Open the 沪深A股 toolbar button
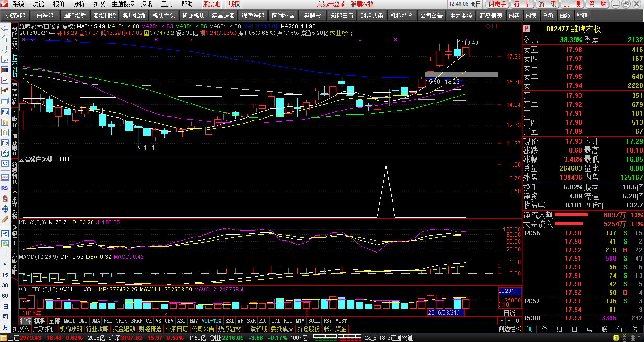Image resolution: width=644 pixels, height=342 pixels. [x=15, y=16]
